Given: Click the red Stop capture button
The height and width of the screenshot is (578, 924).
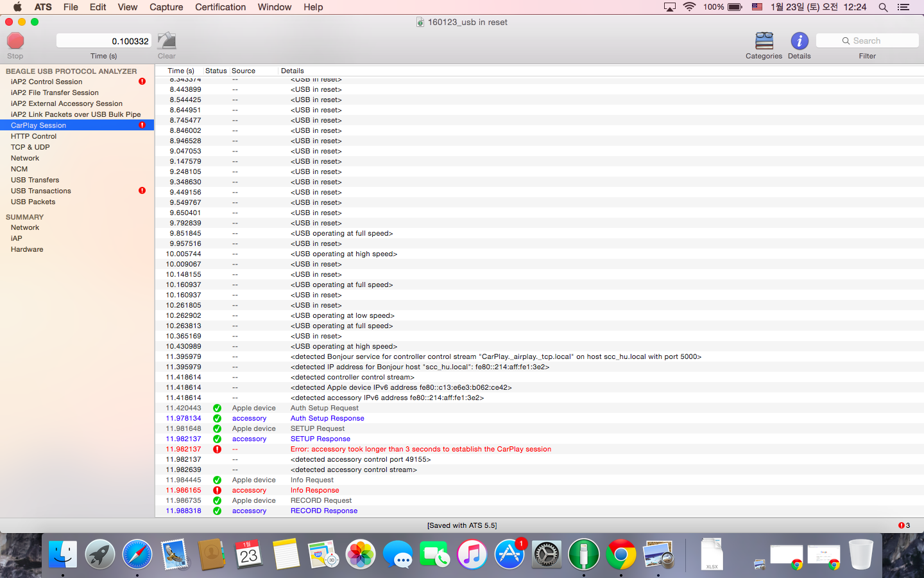Looking at the screenshot, I should pos(15,41).
